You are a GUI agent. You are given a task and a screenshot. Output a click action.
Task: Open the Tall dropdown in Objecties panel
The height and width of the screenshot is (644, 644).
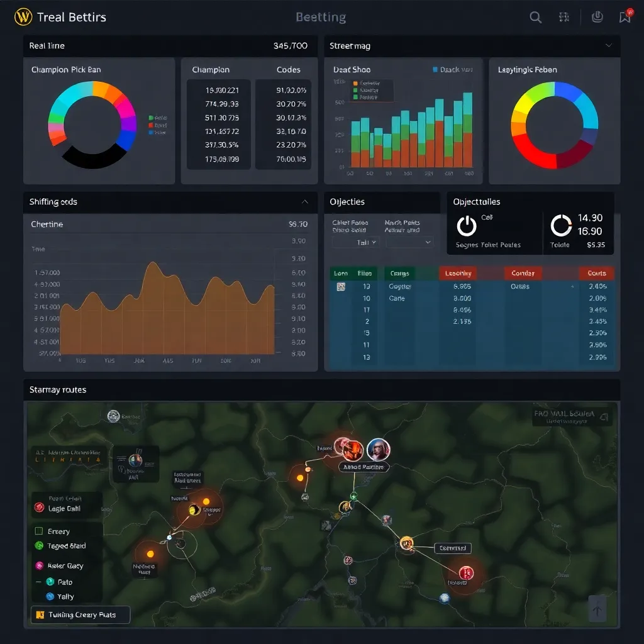click(x=365, y=242)
